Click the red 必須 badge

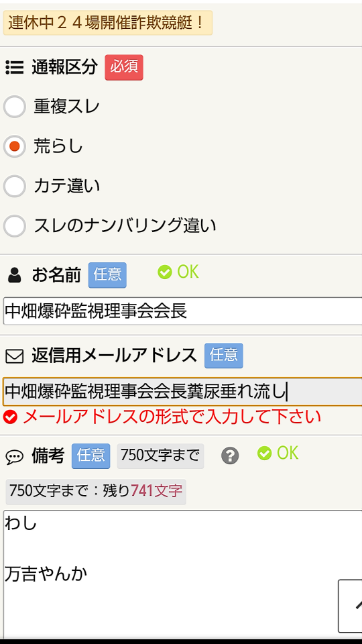[124, 67]
